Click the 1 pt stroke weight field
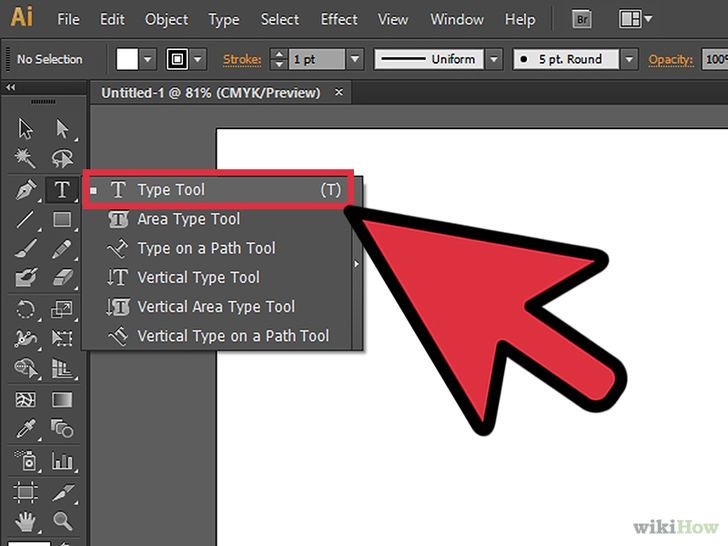This screenshot has height=546, width=728. [317, 59]
